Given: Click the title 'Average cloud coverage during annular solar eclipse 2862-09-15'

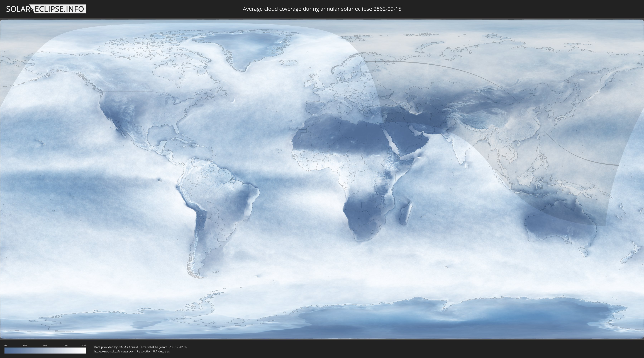Looking at the screenshot, I should (x=322, y=9).
